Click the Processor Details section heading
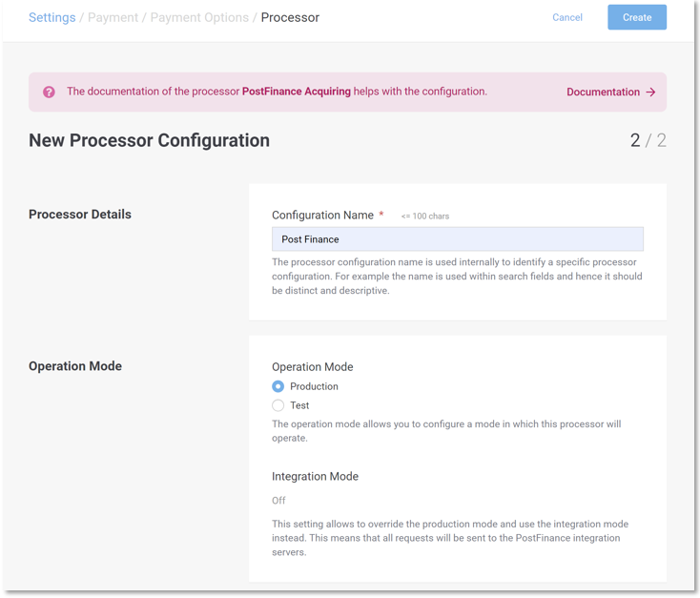This screenshot has width=700, height=598. click(80, 215)
